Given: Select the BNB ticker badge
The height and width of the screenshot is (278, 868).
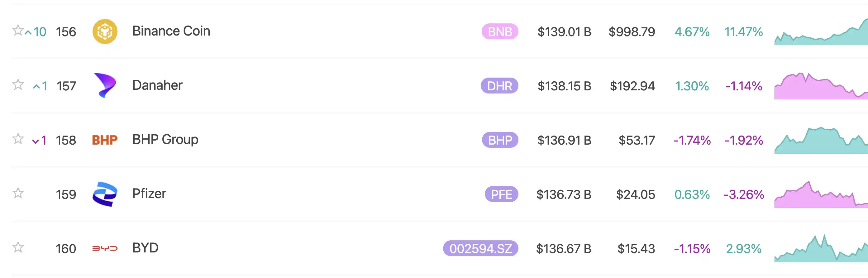Looking at the screenshot, I should 500,32.
